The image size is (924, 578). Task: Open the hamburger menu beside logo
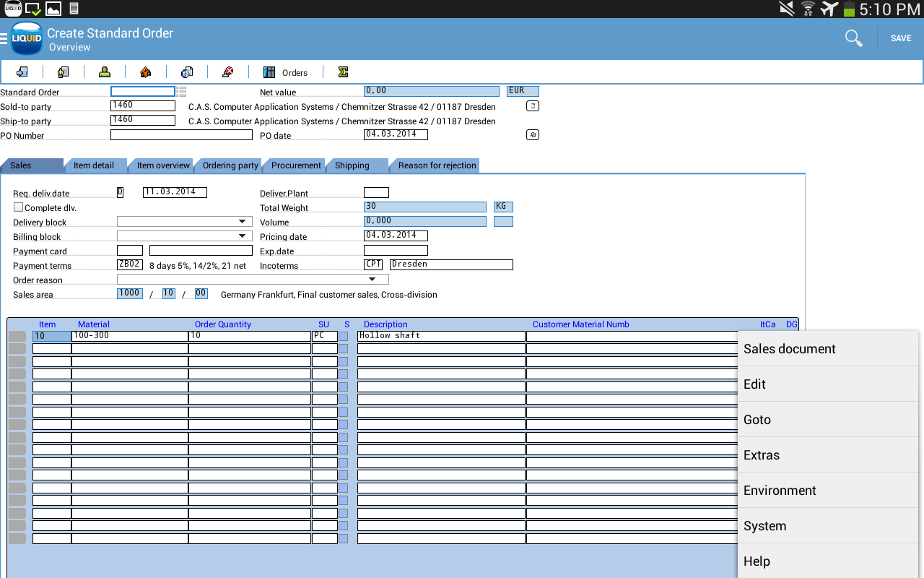[x=4, y=38]
